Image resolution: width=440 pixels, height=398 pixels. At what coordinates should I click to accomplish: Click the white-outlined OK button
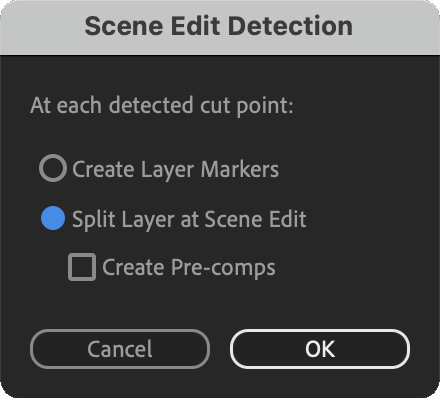320,349
